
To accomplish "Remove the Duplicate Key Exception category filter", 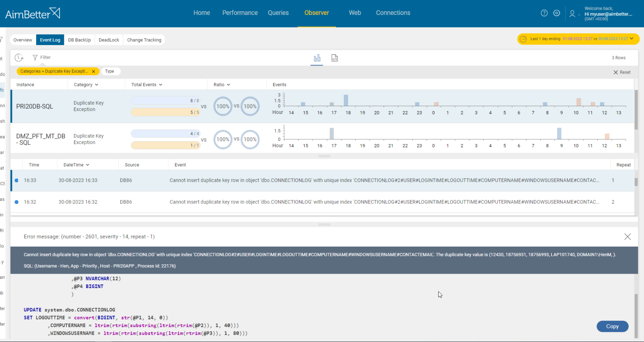I will [x=93, y=71].
